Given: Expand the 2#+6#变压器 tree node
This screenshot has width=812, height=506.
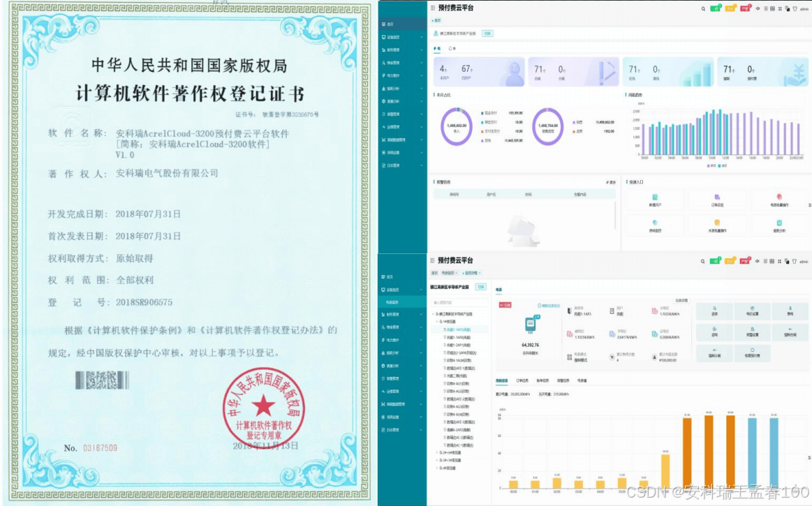Looking at the screenshot, I should click(x=436, y=452).
